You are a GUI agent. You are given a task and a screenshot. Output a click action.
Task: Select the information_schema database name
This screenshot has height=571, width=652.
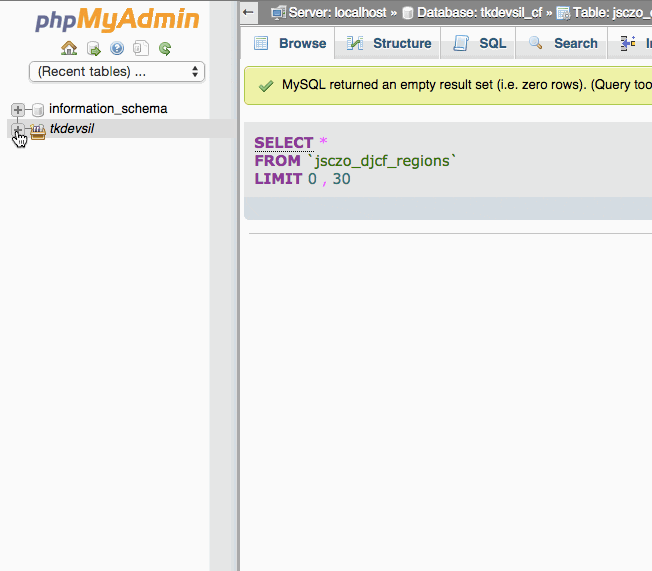tap(108, 109)
